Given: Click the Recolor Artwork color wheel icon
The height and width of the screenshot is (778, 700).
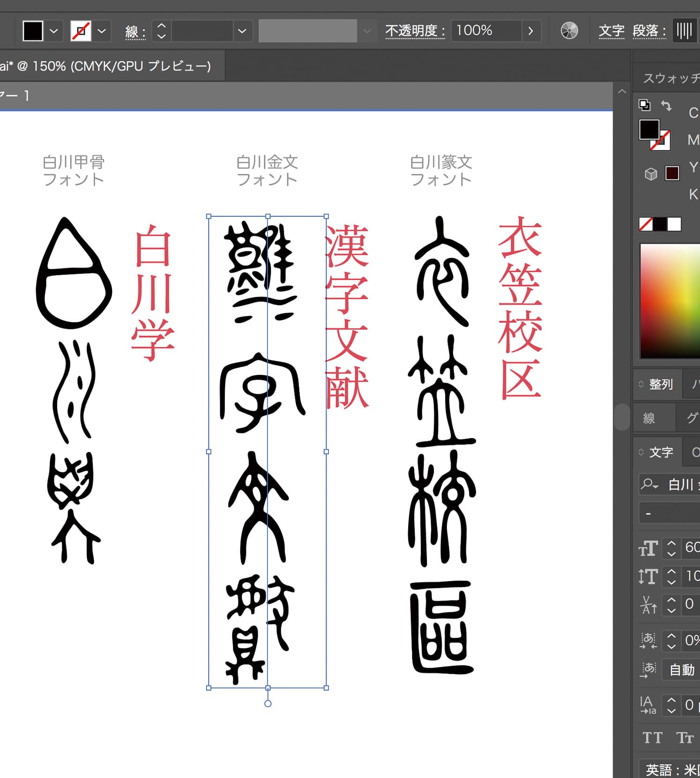Looking at the screenshot, I should click(569, 31).
